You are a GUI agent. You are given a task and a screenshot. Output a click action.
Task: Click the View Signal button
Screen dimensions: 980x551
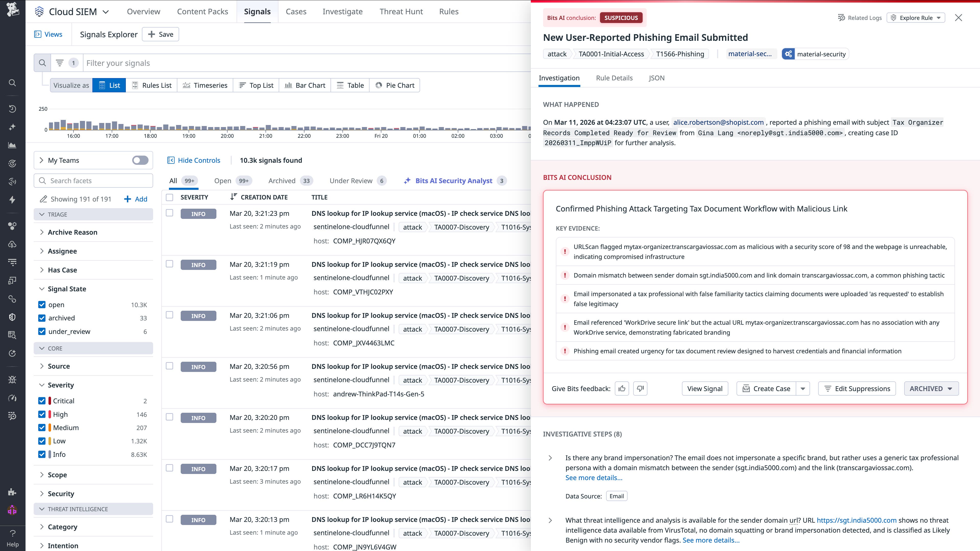[x=705, y=388]
